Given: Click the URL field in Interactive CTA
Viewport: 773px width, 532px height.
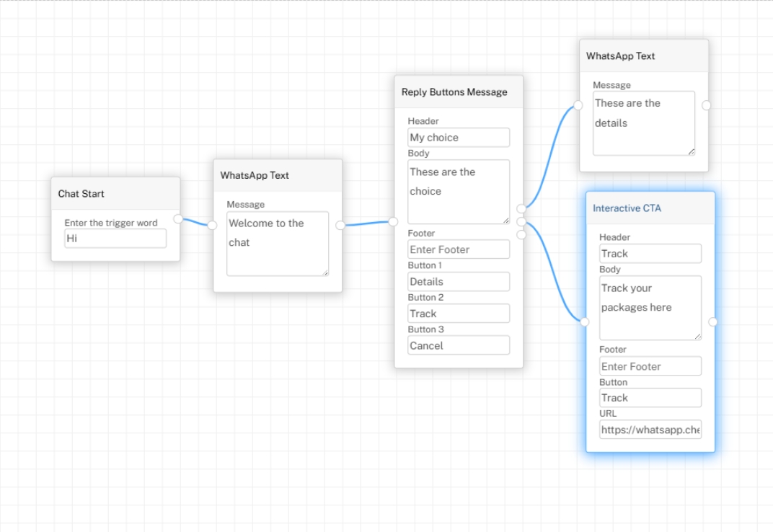Looking at the screenshot, I should pyautogui.click(x=650, y=430).
